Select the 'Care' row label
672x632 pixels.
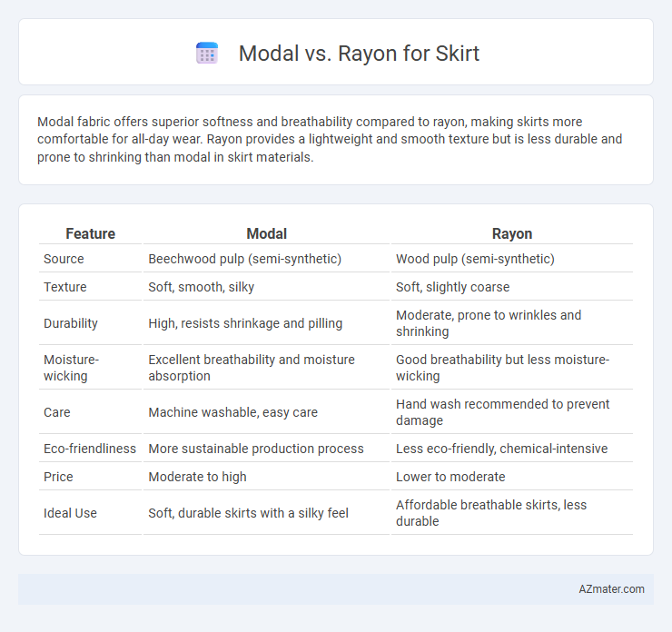pos(57,412)
